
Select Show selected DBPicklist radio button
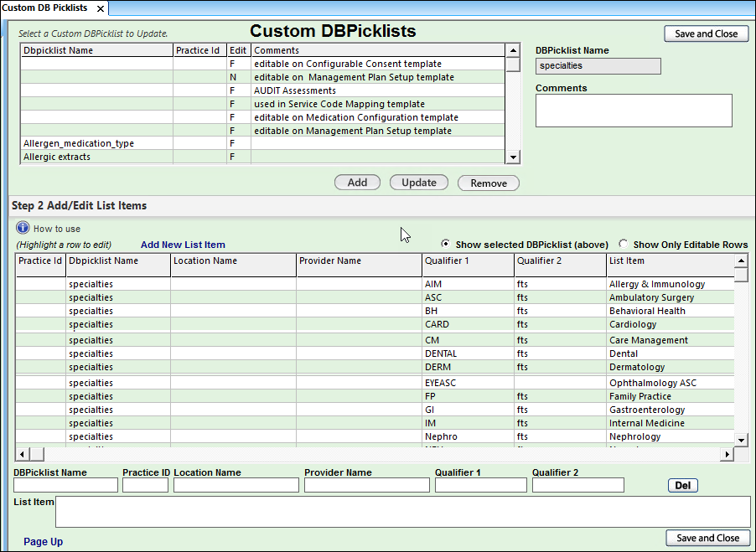(446, 244)
